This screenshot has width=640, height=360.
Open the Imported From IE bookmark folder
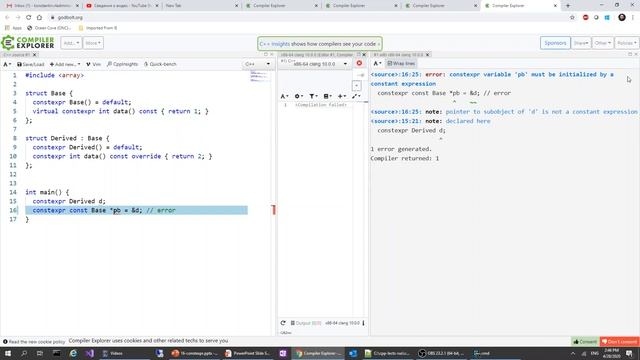click(98, 28)
